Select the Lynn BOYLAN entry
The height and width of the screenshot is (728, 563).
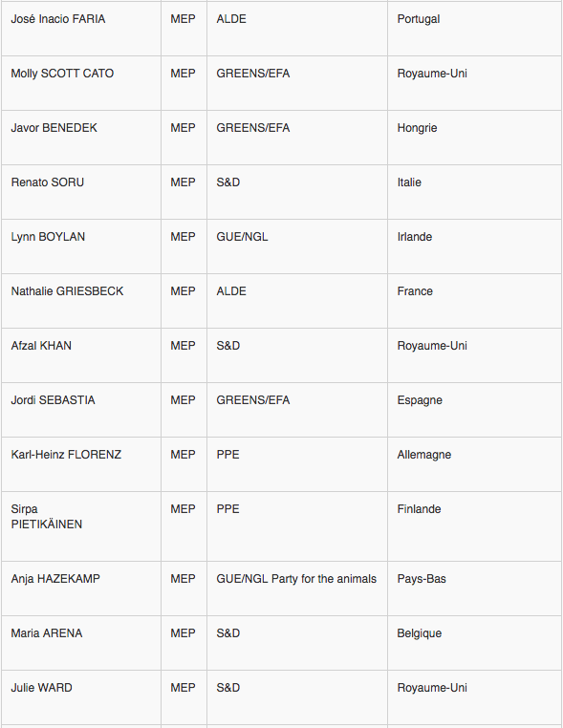pos(48,237)
